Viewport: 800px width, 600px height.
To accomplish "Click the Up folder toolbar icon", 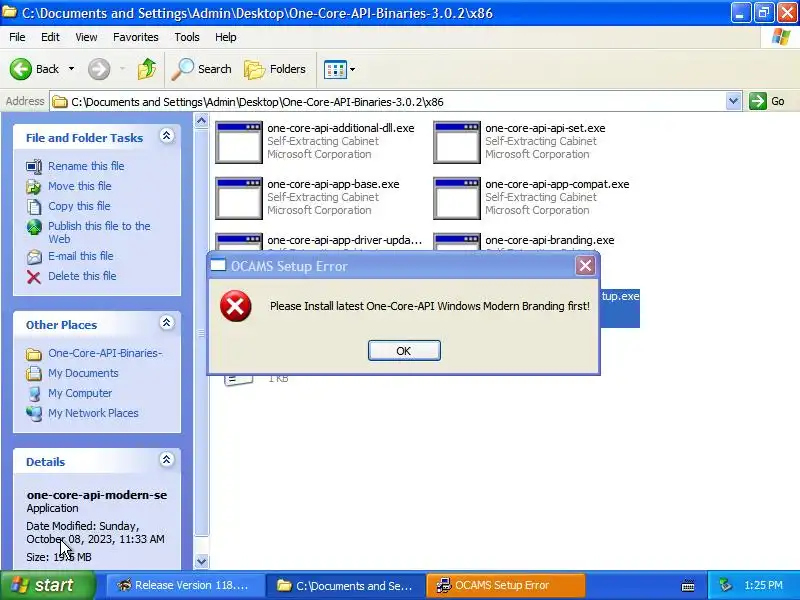I will click(146, 69).
